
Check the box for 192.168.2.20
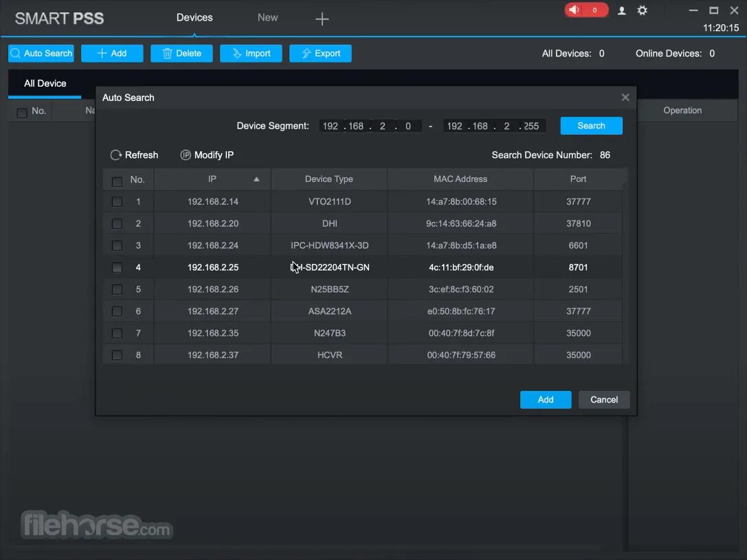[117, 224]
